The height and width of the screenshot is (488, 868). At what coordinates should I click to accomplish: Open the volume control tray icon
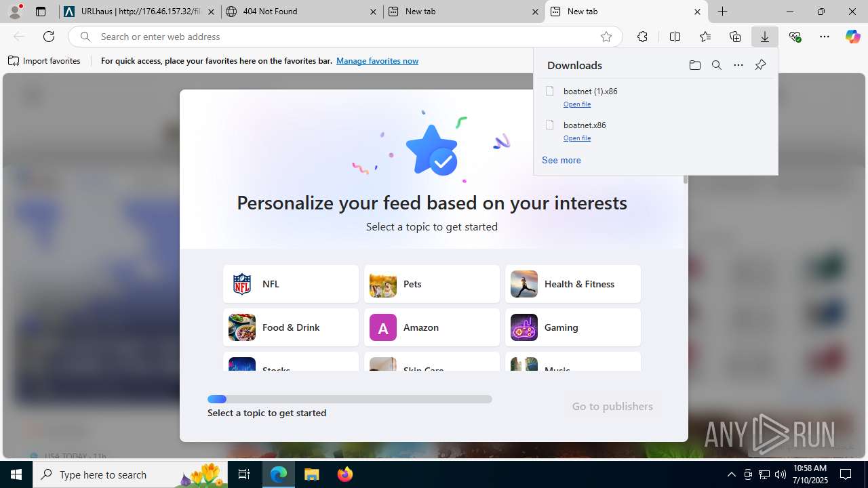click(x=781, y=474)
